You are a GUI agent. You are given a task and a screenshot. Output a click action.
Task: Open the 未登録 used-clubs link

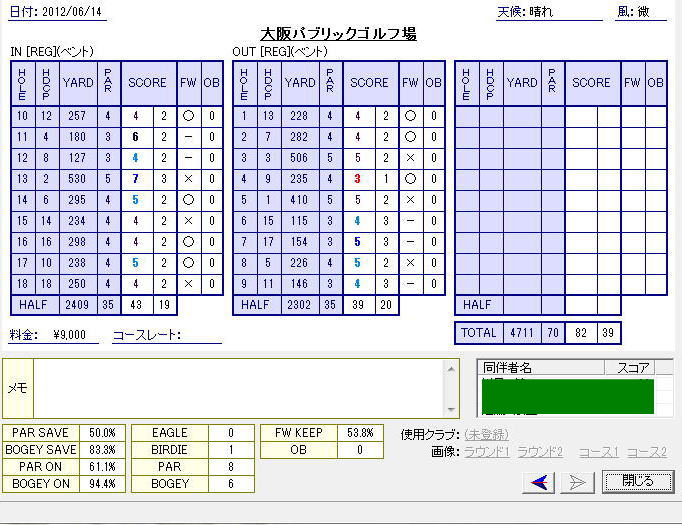tap(486, 434)
